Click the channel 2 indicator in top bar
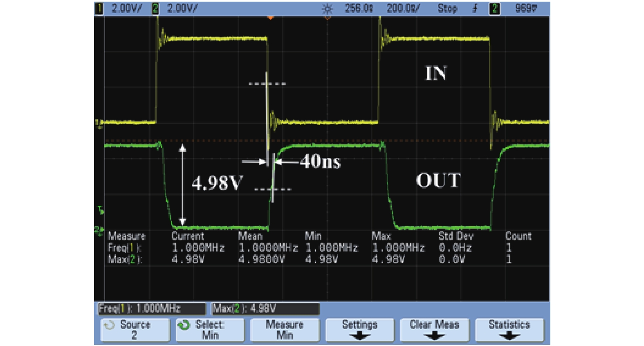644x346 pixels. pyautogui.click(x=155, y=9)
